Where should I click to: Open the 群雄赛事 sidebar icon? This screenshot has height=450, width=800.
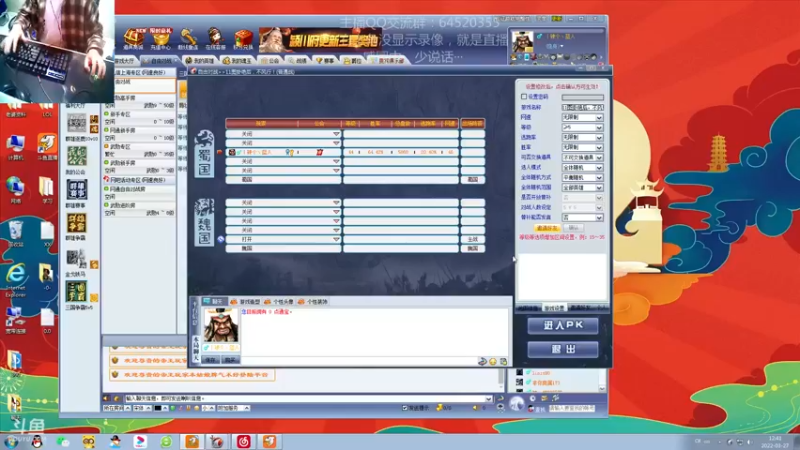[77, 190]
